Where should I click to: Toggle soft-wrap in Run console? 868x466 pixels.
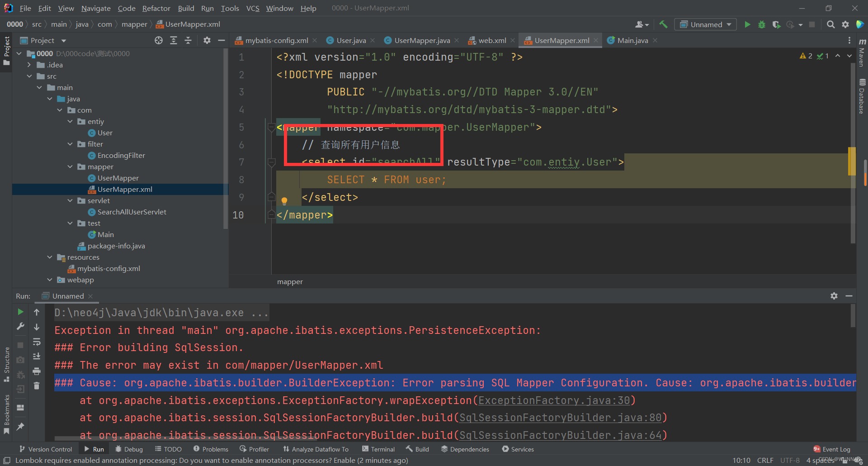[37, 342]
